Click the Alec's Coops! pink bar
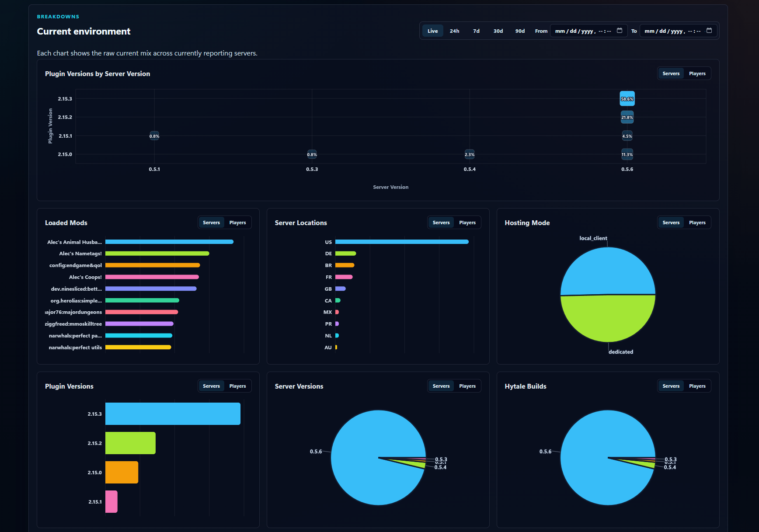This screenshot has width=759, height=532. point(152,277)
